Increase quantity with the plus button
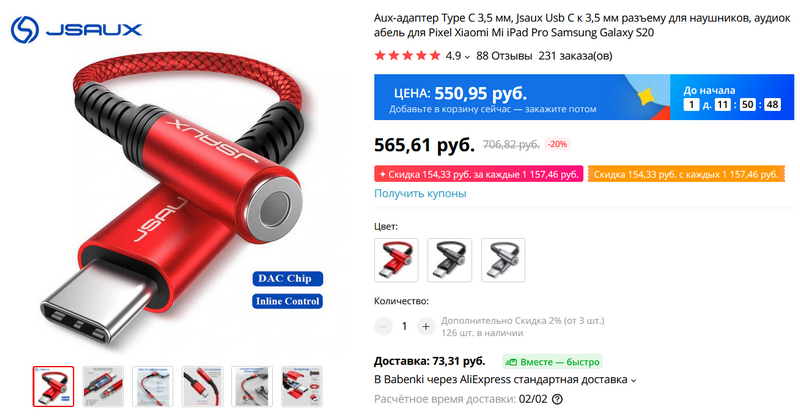Screen dimensions: 800x417 click(426, 326)
